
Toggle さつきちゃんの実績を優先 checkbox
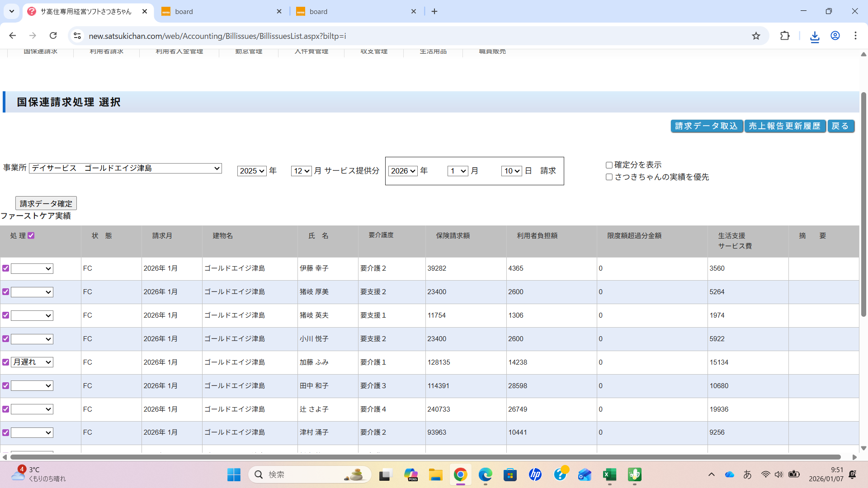pos(609,177)
